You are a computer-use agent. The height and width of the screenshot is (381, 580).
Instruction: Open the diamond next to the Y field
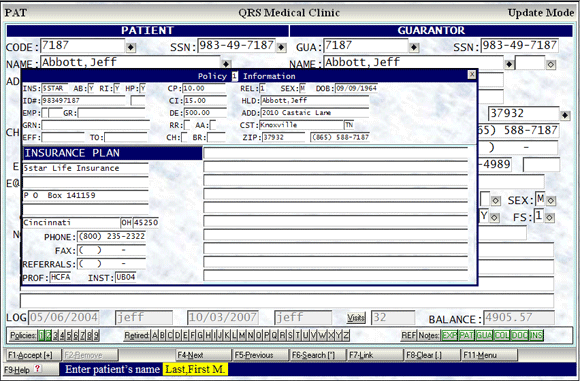point(495,218)
